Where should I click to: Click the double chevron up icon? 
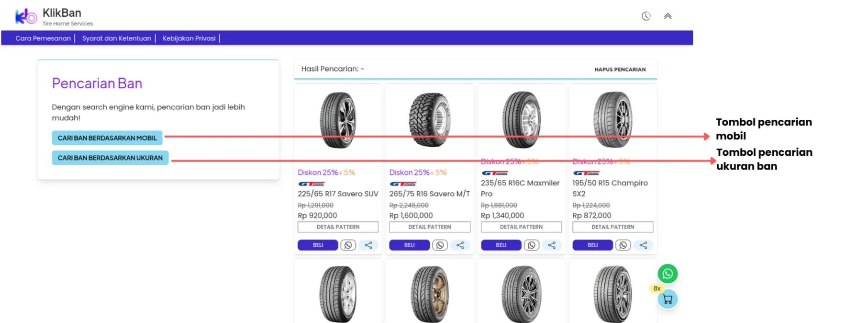(668, 16)
